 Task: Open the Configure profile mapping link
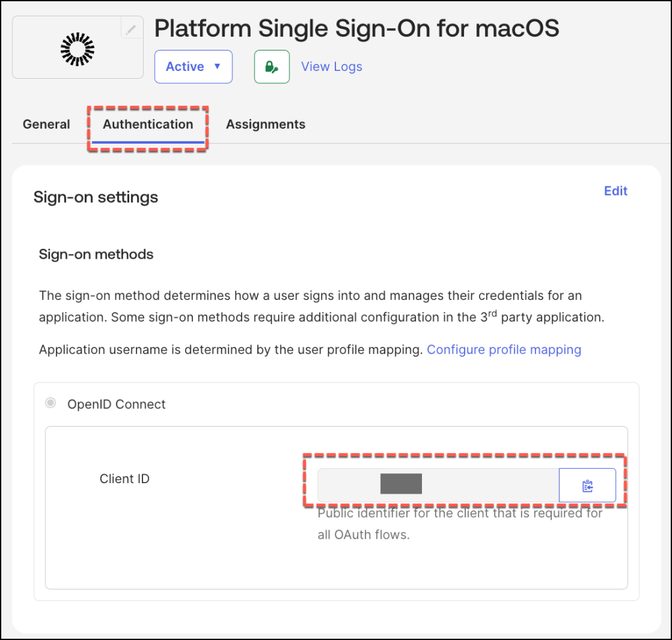pyautogui.click(x=504, y=349)
